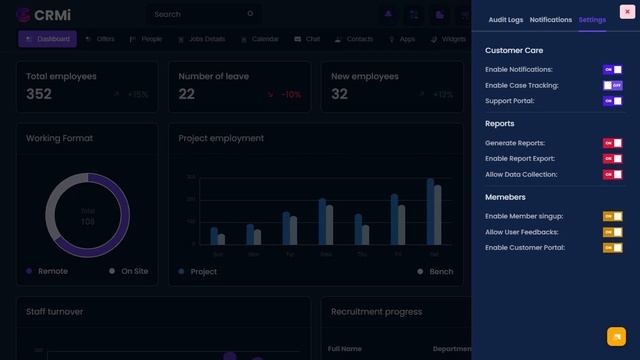Toggle Enable Member singup switch
The width and height of the screenshot is (640, 360).
[613, 216]
